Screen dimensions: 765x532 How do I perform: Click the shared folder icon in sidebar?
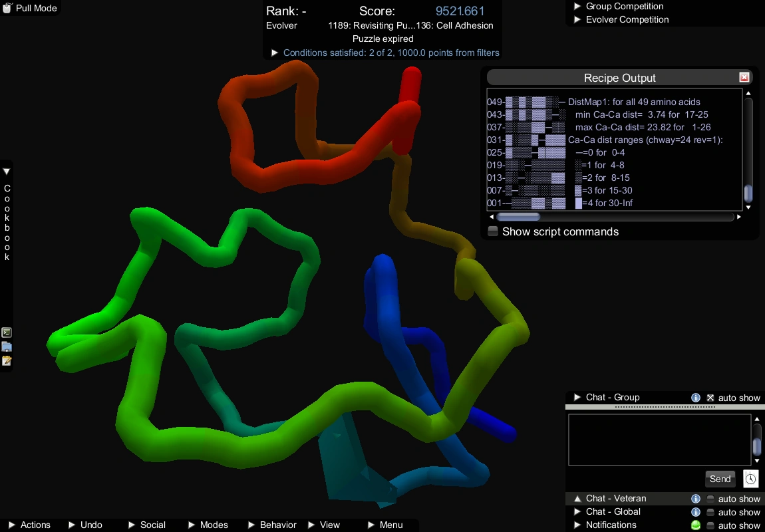pos(7,346)
